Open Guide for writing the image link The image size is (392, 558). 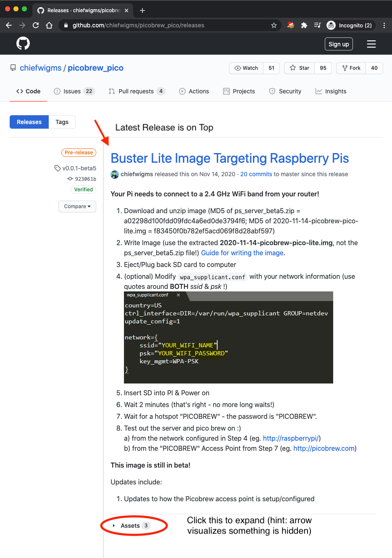pos(242,253)
